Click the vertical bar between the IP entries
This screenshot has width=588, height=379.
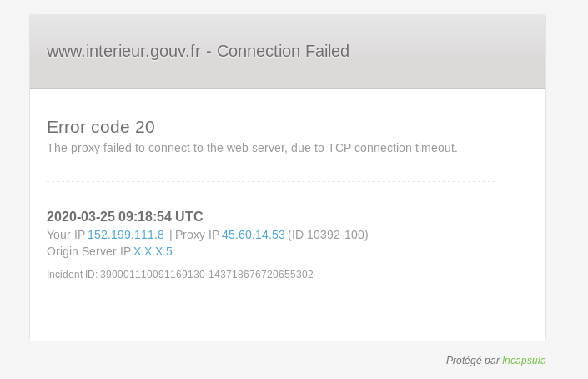[170, 235]
